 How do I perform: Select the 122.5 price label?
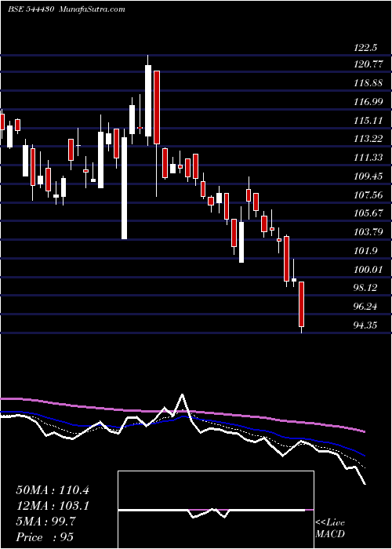coord(365,48)
